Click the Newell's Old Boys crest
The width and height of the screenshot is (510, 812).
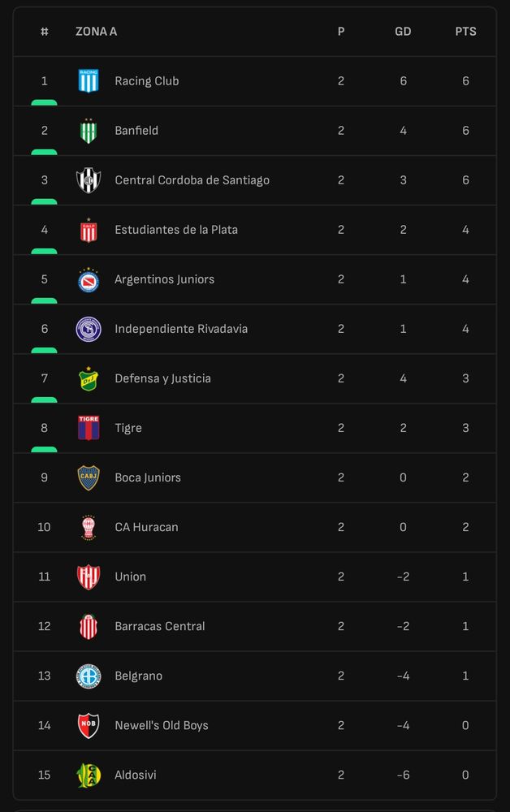[x=89, y=725]
